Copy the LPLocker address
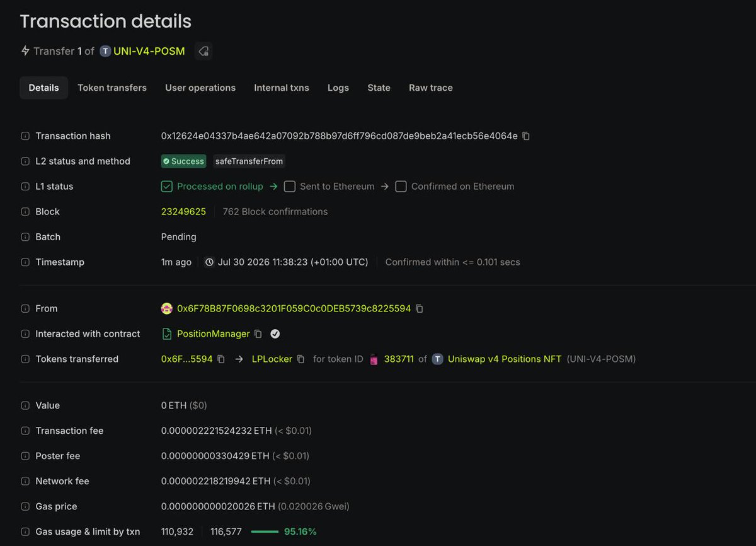This screenshot has height=546, width=756. (301, 359)
